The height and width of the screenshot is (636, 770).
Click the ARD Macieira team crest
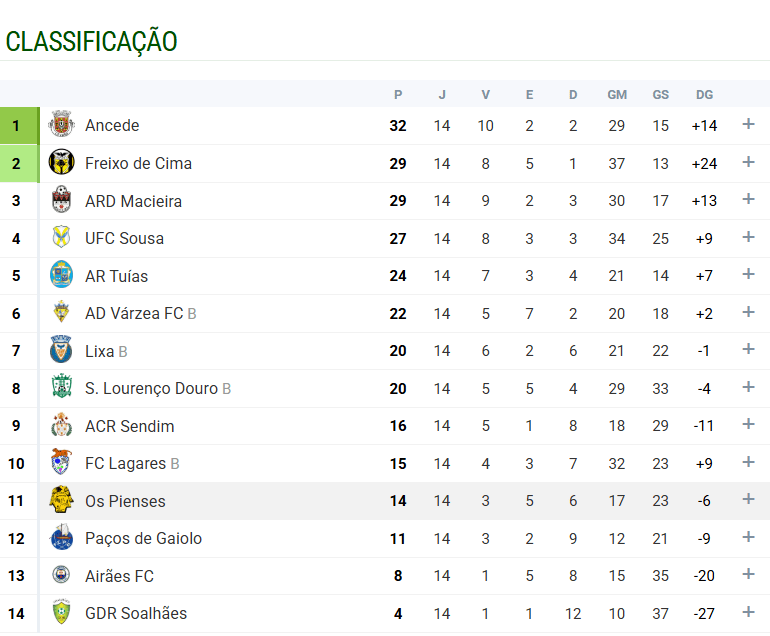(61, 201)
